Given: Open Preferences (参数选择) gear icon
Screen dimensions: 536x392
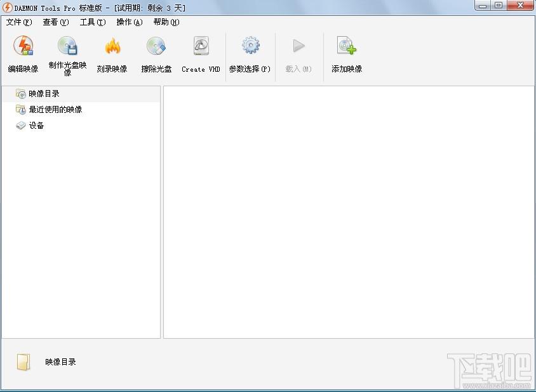Looking at the screenshot, I should [x=250, y=47].
